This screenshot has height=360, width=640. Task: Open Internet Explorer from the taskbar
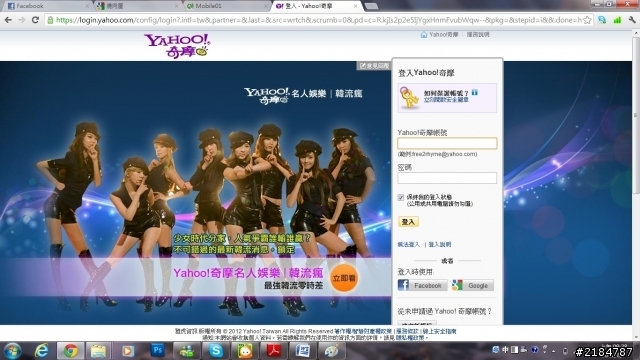41,351
